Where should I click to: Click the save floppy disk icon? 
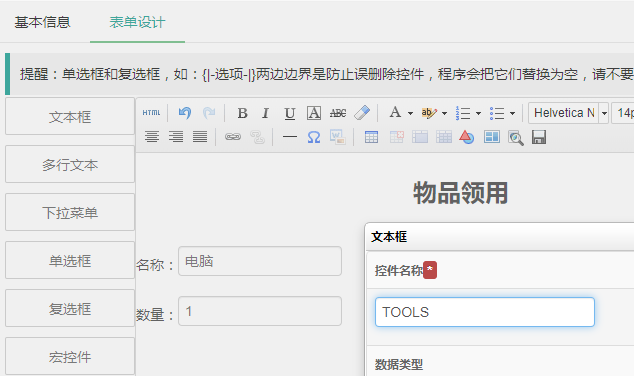coord(539,137)
